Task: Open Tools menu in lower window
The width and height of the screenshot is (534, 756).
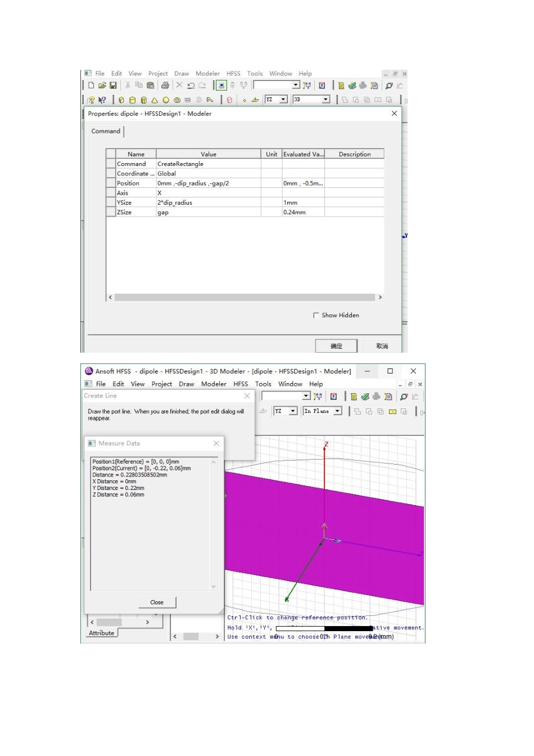Action: point(263,384)
